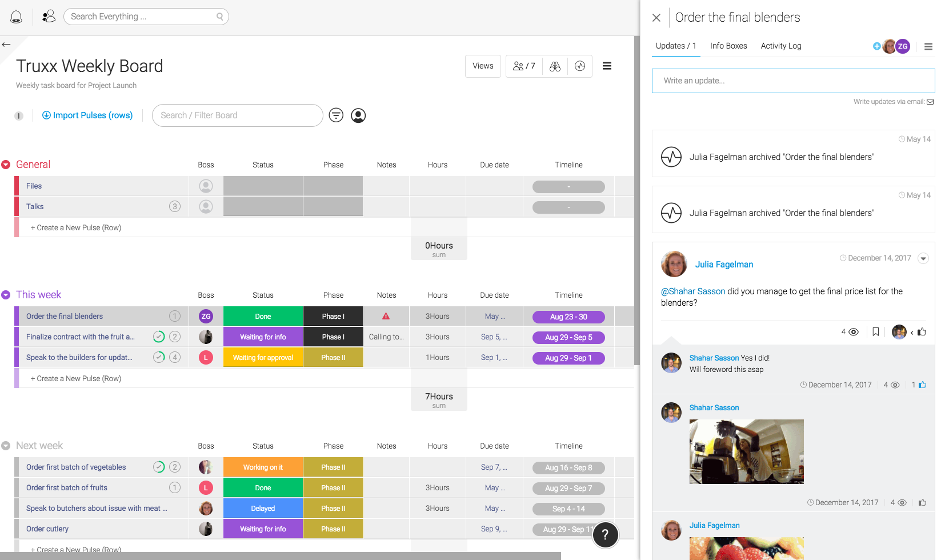Open the Views dropdown
This screenshot has height=560, width=945.
point(483,66)
